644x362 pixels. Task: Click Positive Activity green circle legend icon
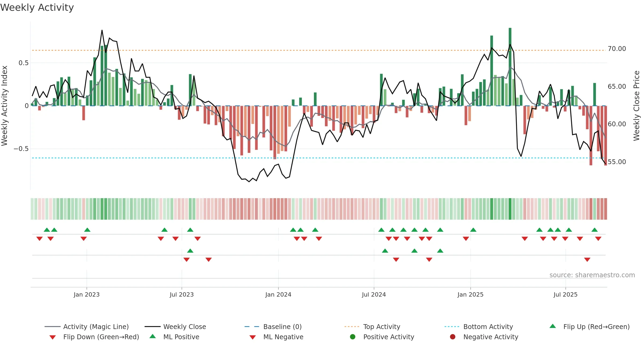click(x=353, y=337)
